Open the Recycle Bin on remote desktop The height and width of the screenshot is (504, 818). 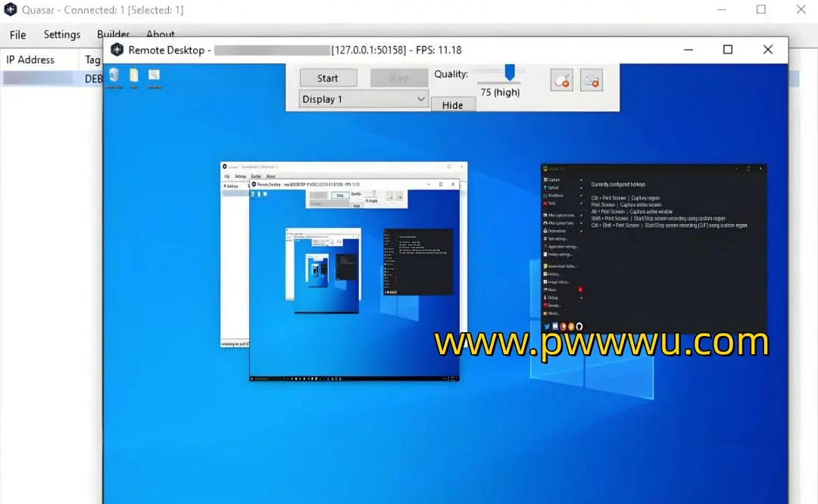click(114, 76)
